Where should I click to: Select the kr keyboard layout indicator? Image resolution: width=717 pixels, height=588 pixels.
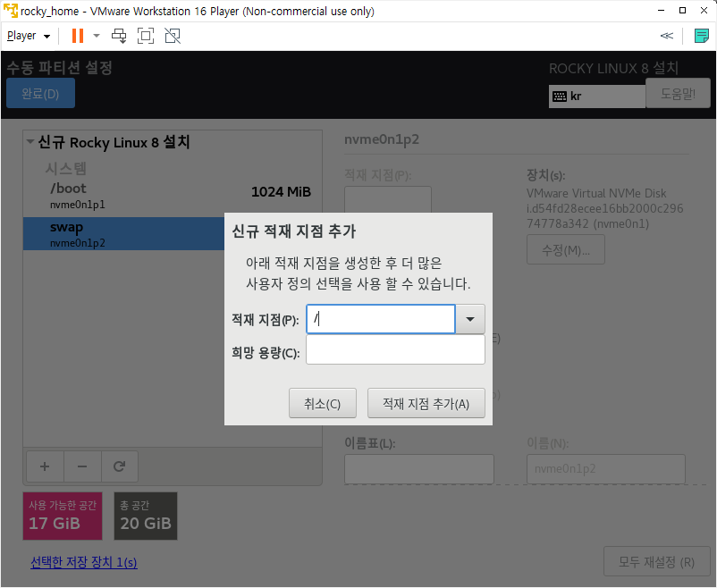coord(596,96)
